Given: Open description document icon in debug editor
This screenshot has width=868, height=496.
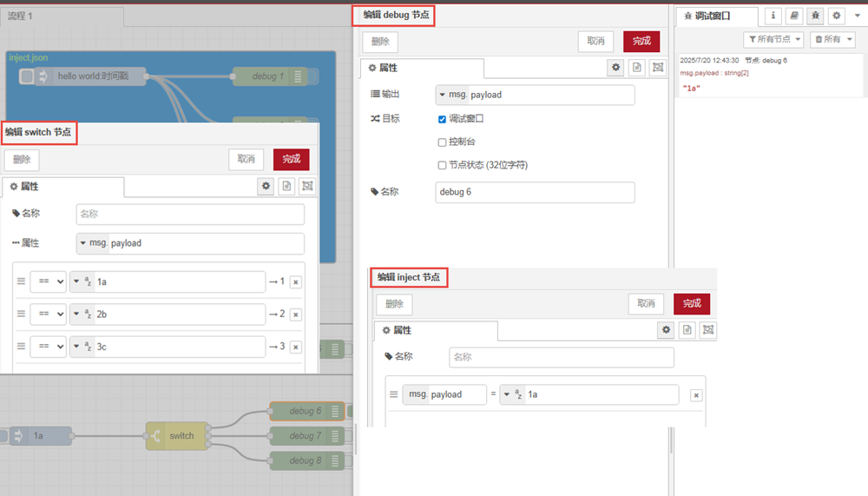Looking at the screenshot, I should [636, 68].
